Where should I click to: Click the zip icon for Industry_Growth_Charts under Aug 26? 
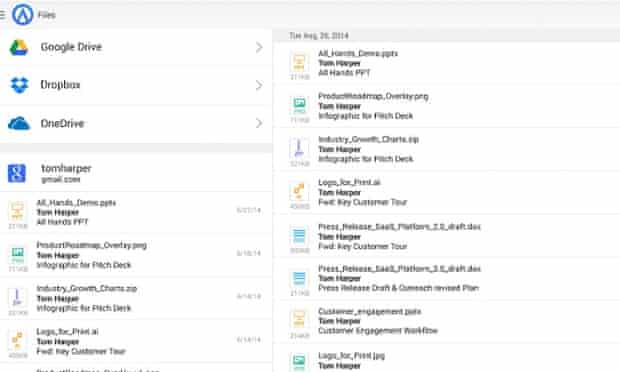point(299,149)
